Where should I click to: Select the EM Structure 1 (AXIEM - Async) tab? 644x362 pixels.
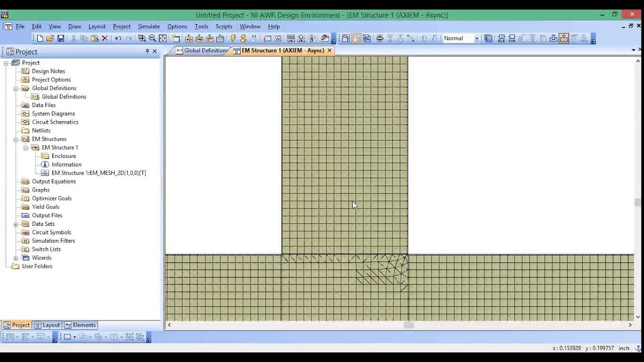click(283, 50)
